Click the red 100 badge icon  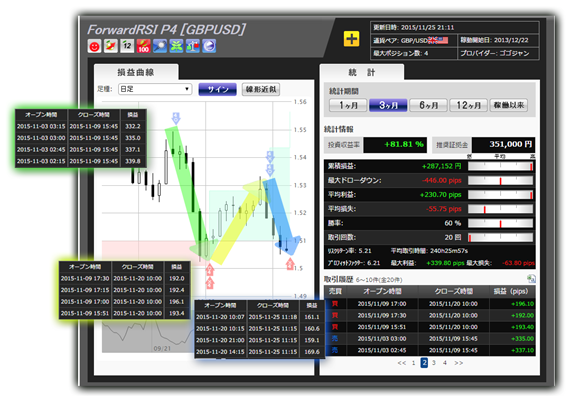click(x=143, y=46)
